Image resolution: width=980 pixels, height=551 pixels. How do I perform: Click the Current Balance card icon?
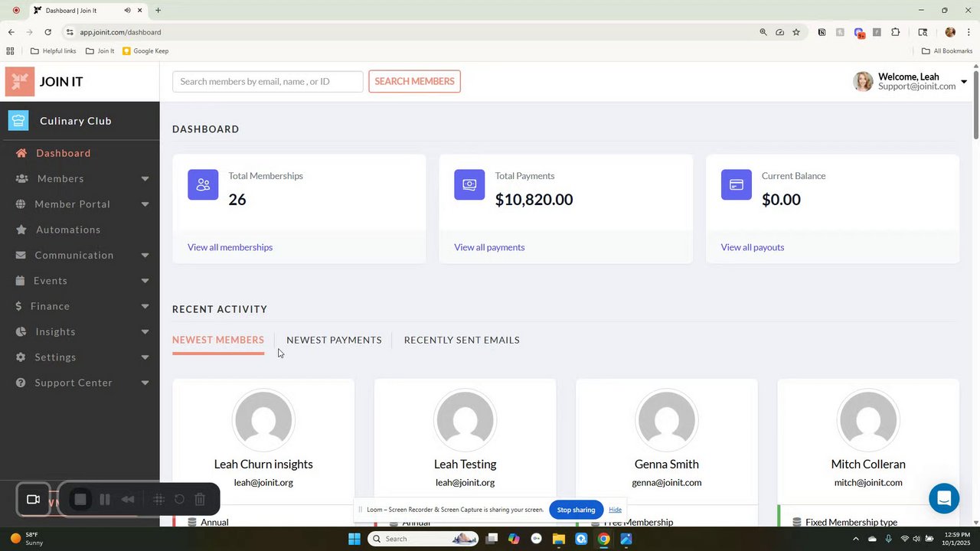(736, 184)
